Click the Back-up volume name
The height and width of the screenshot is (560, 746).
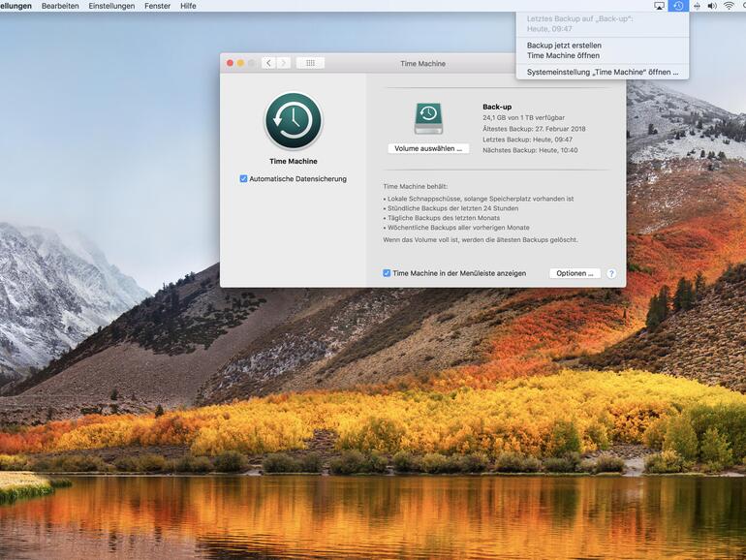(x=497, y=107)
